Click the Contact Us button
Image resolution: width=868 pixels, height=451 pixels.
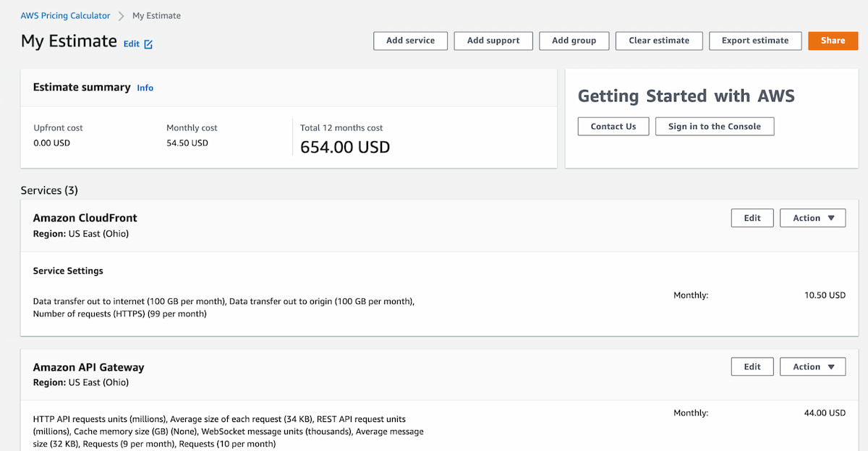point(613,126)
